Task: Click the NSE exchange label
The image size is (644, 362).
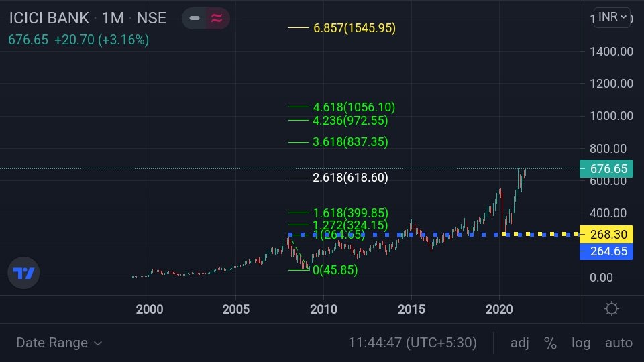Action: (152, 18)
